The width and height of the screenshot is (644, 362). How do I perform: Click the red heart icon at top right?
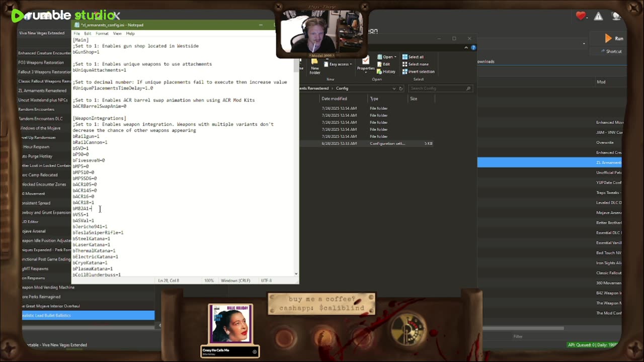581,16
